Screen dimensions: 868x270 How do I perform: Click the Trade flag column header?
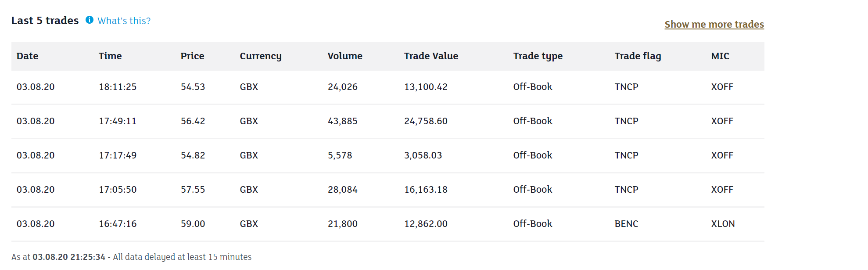pyautogui.click(x=638, y=56)
